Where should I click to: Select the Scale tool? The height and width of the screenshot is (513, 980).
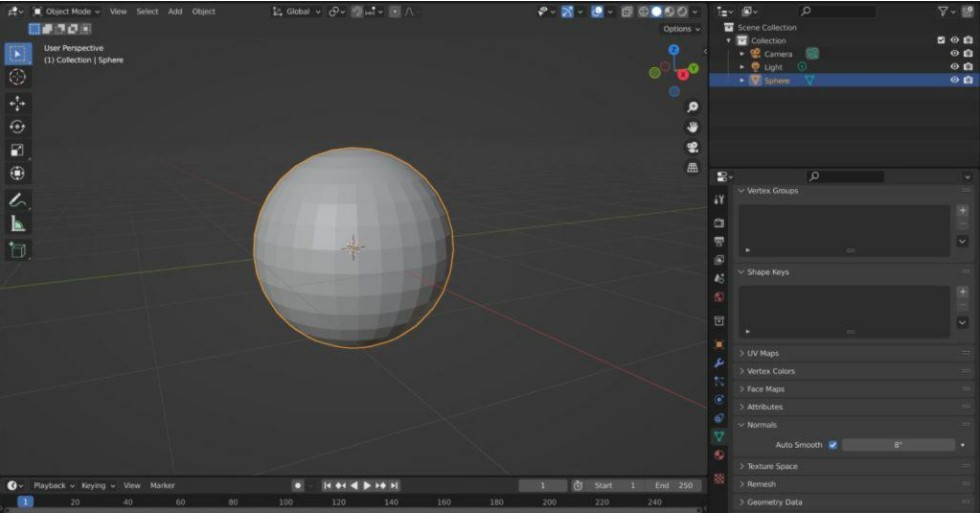(x=18, y=150)
